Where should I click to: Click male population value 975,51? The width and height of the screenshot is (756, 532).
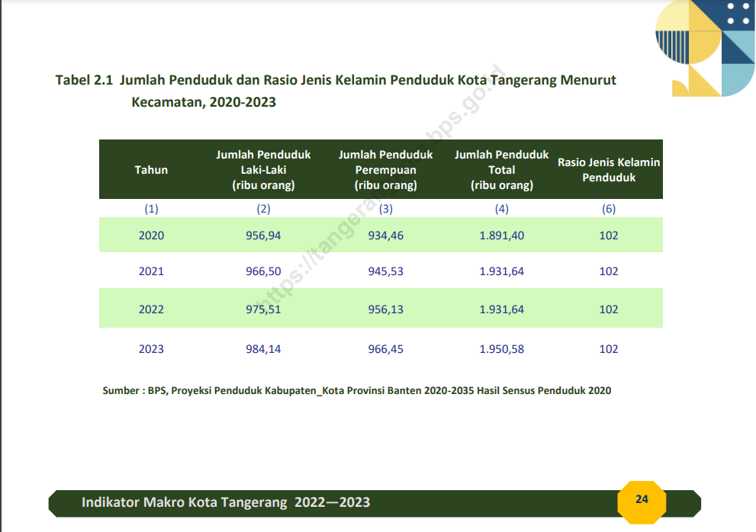[x=263, y=310]
